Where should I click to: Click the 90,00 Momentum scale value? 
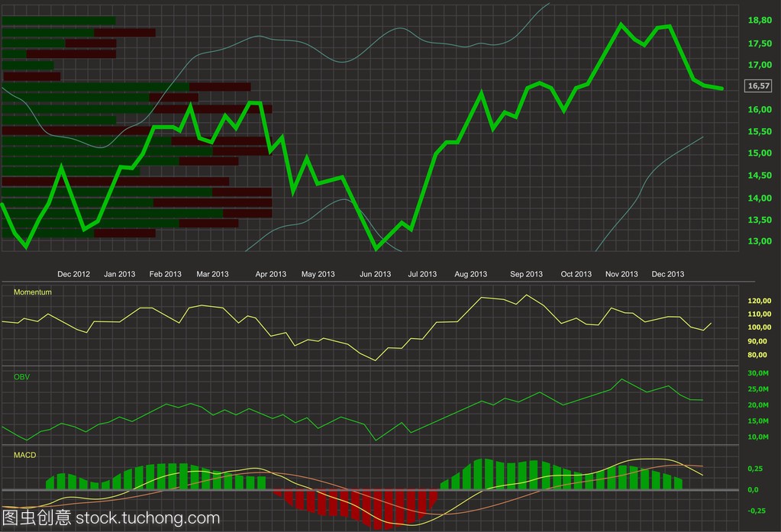point(757,341)
